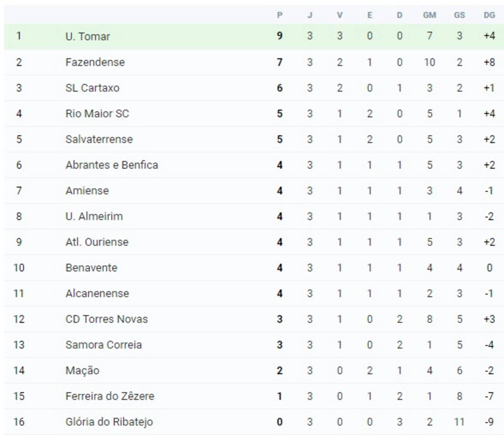Sort by the GM goals scored header
The image size is (504, 435).
pos(429,15)
